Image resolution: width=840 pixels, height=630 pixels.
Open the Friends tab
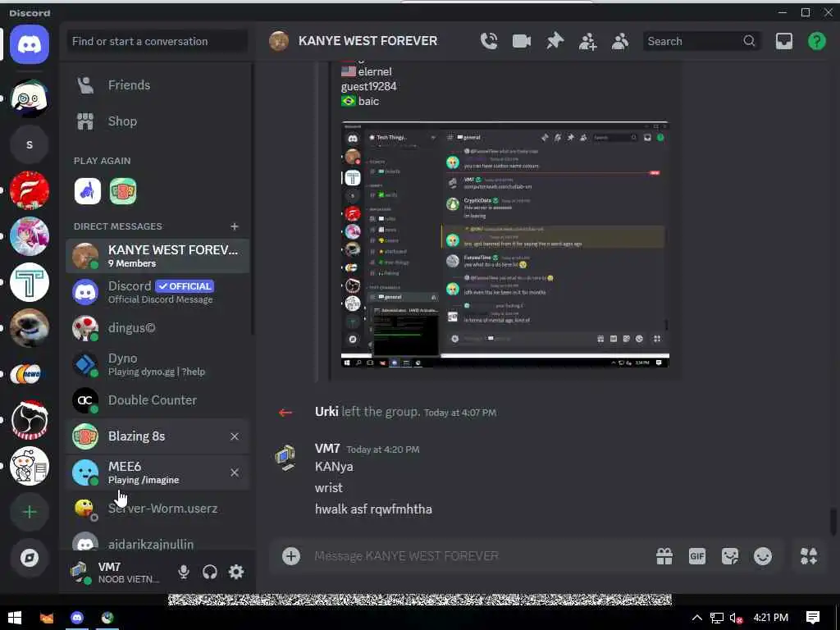pyautogui.click(x=158, y=85)
